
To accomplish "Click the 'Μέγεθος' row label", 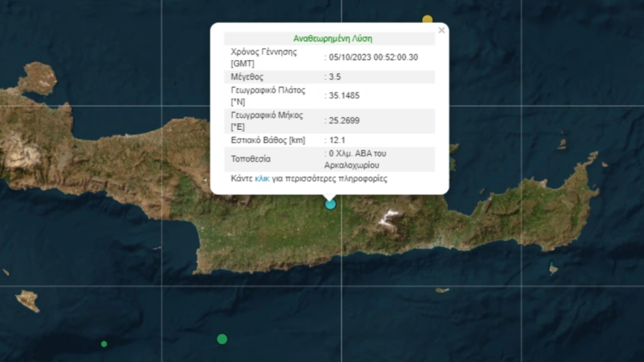I will (247, 77).
